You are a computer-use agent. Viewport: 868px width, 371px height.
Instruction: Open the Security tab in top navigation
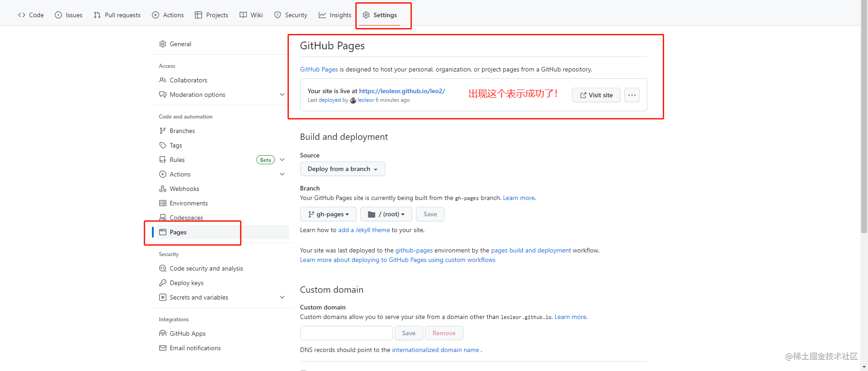(x=291, y=15)
